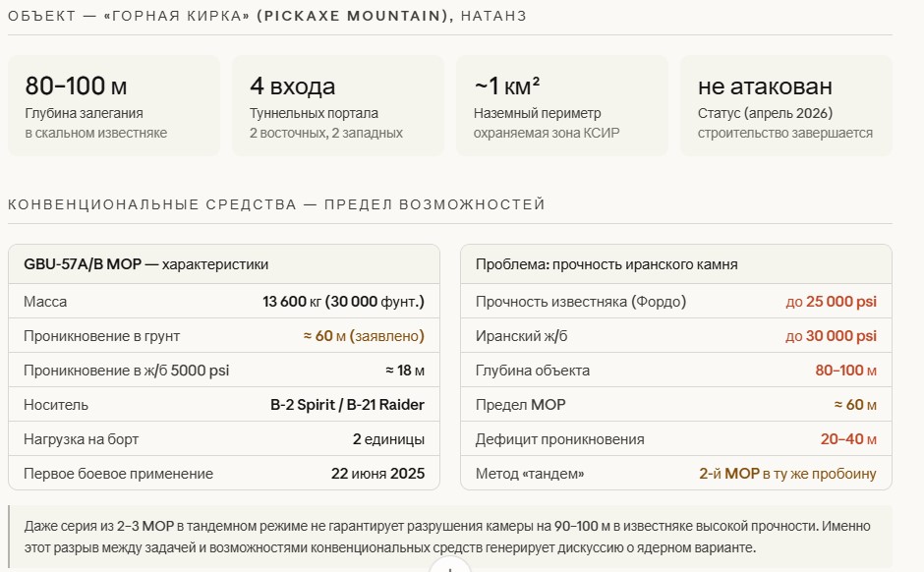924x572 pixels.
Task: Select the 'Проникновение в ж/б 5000 psi' row
Action: point(223,371)
